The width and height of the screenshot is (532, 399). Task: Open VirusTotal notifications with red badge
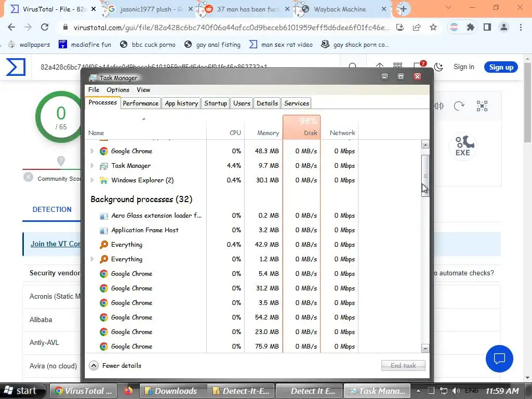pyautogui.click(x=419, y=65)
